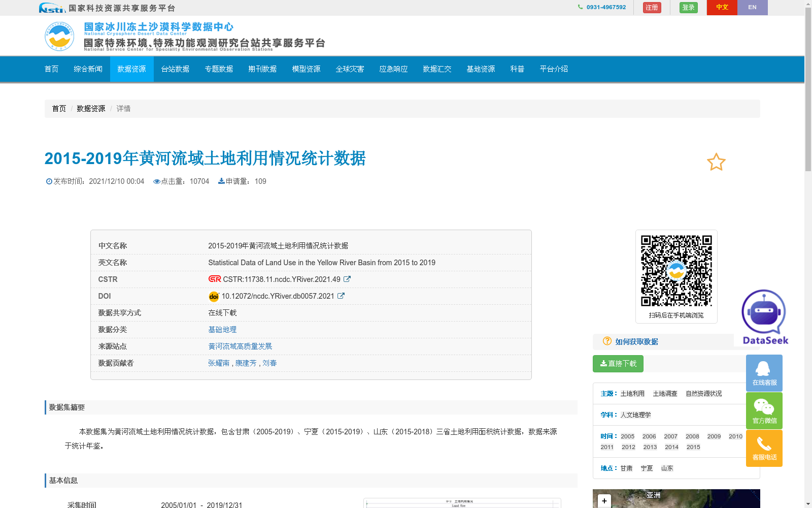The image size is (812, 508).
Task: Open the official WeChat widget
Action: (x=764, y=410)
